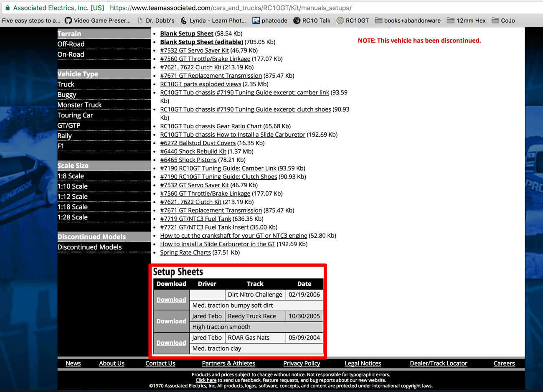Open Tuning Guide excerpt: clutch shoes

click(246, 109)
